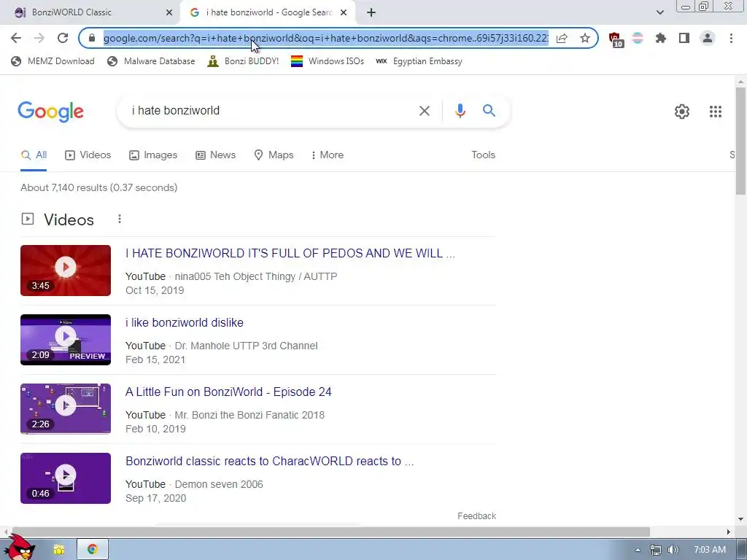Switch to Images results tab

pos(153,155)
